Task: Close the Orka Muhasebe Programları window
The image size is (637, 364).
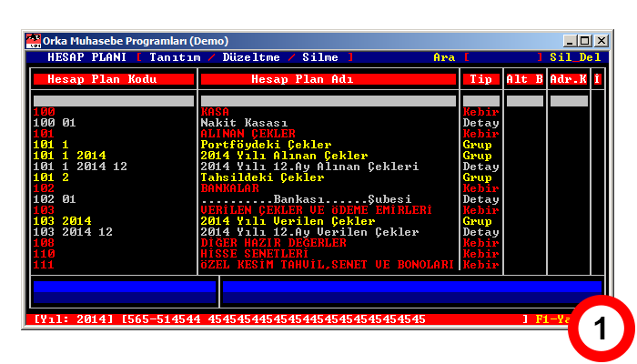Action: (x=602, y=41)
